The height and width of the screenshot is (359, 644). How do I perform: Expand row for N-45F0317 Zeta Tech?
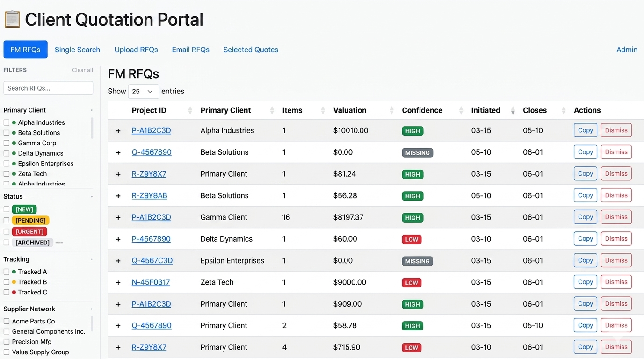[x=118, y=282]
